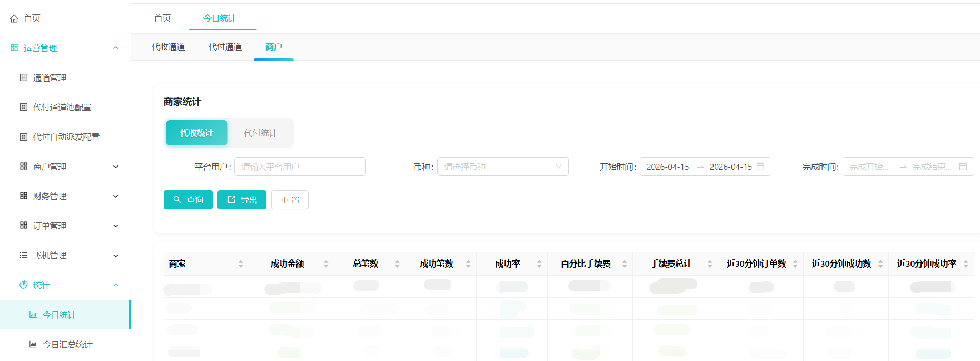Sort the table by 成功率 column
The height and width of the screenshot is (361, 980).
pos(539,264)
